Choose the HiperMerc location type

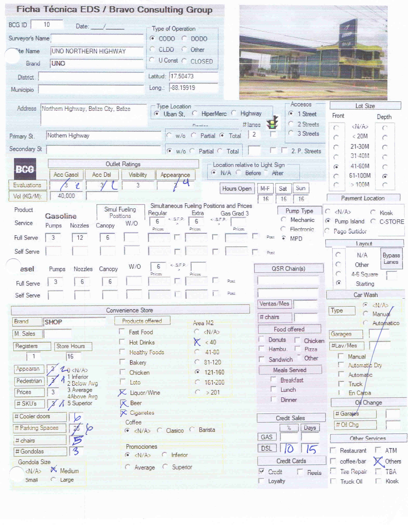click(195, 113)
